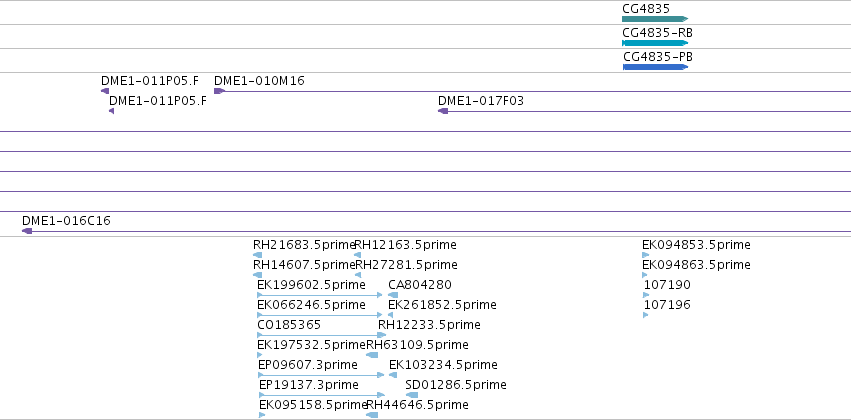851x420 pixels.
Task: Click the DME1-010M16 label
Action: click(x=259, y=81)
